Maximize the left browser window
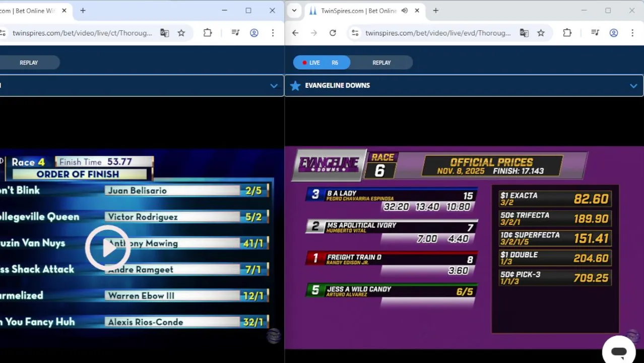The height and width of the screenshot is (363, 644). [x=248, y=11]
